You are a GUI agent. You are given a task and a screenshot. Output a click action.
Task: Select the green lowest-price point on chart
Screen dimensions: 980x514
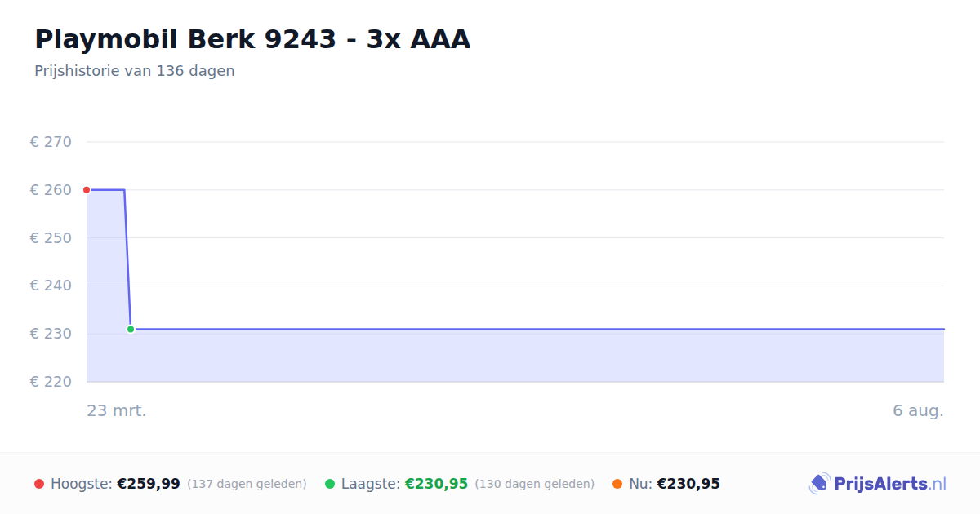(131, 329)
